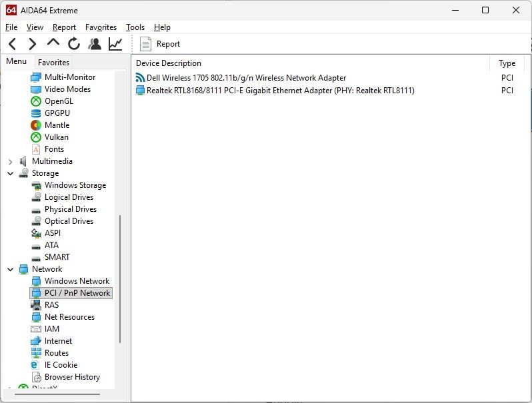This screenshot has height=403, width=532.
Task: Click PCI type cell of Dell Wireless row
Action: coord(507,78)
